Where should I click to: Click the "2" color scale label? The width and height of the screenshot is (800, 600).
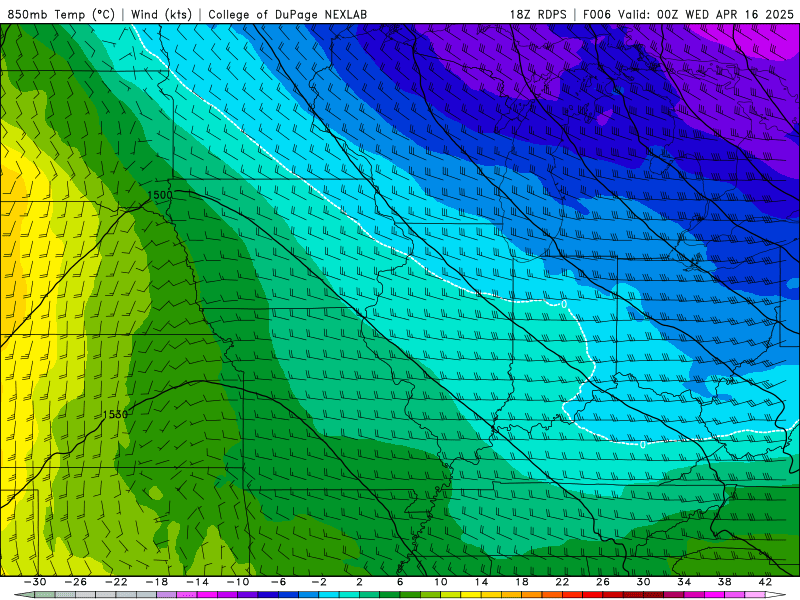pyautogui.click(x=359, y=582)
